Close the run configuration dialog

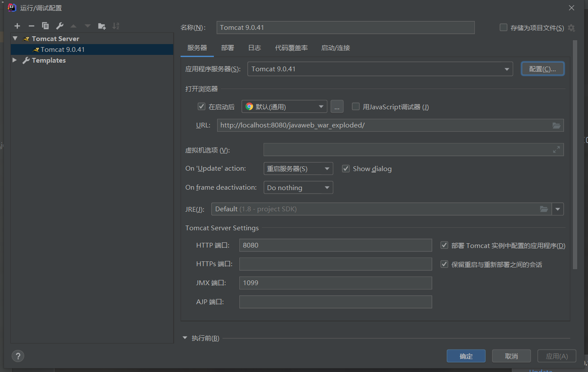pyautogui.click(x=572, y=8)
